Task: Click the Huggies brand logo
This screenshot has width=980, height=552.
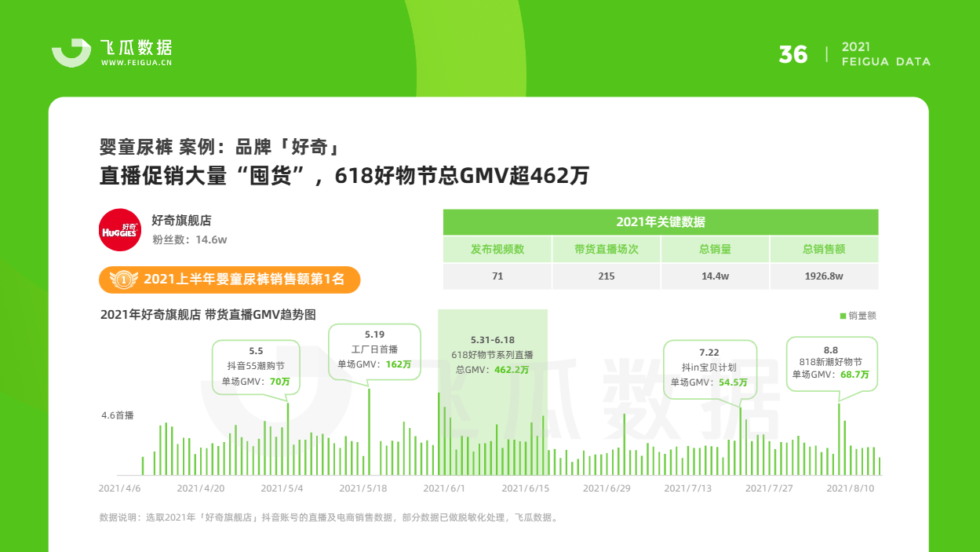Action: pyautogui.click(x=120, y=230)
